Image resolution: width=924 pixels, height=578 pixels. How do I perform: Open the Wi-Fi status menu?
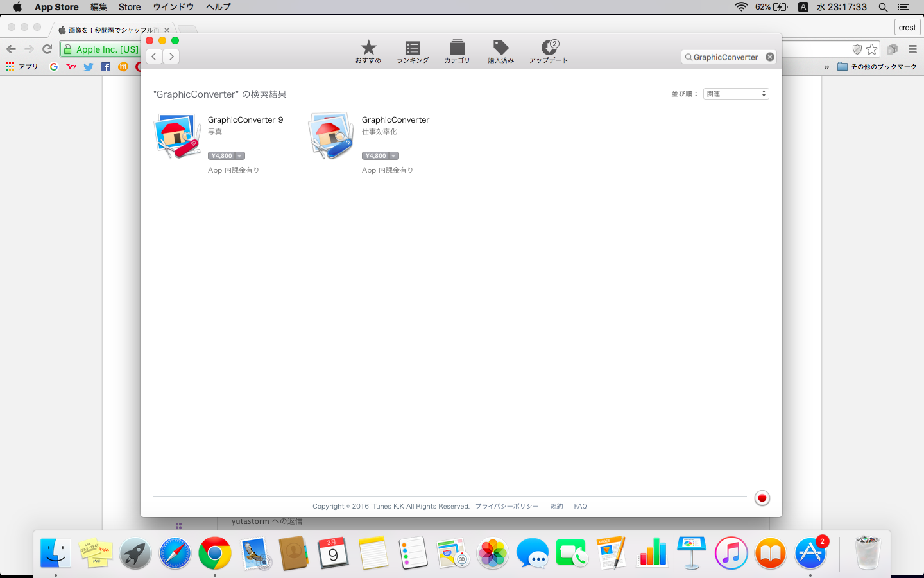point(741,7)
